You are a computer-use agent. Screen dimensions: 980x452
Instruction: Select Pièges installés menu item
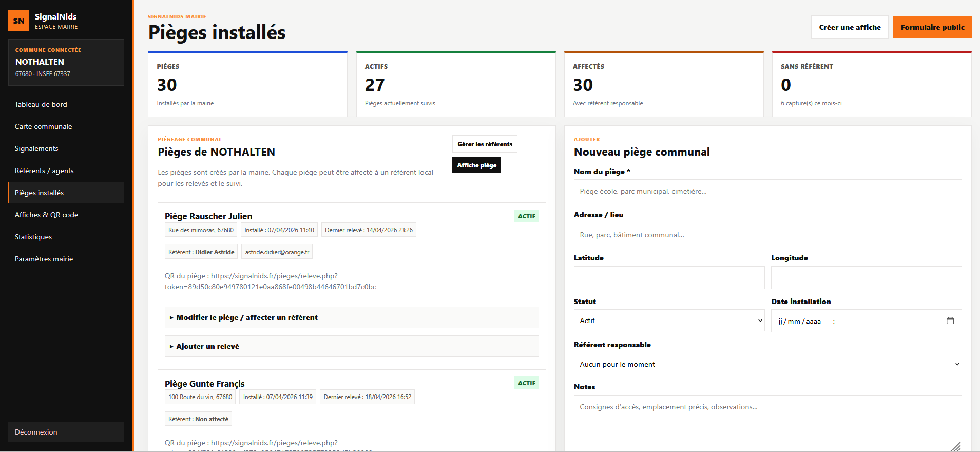(66, 193)
